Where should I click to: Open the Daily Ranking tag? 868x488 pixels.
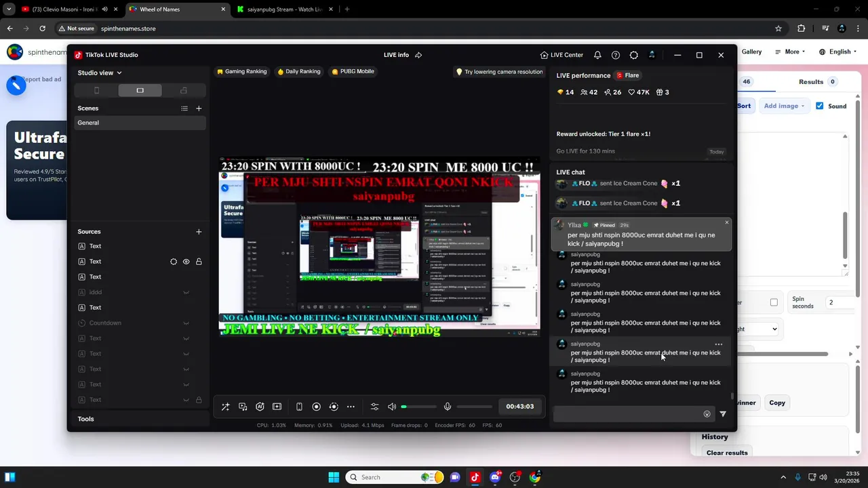point(298,71)
